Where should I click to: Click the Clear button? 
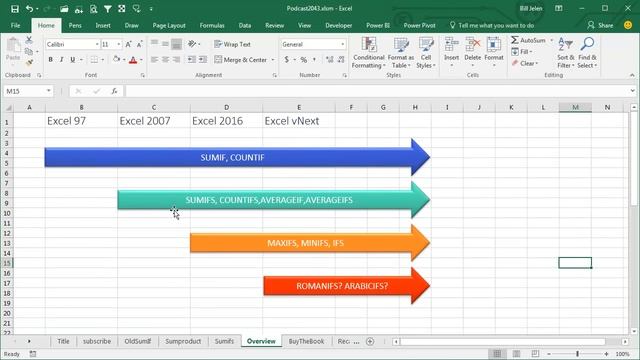click(525, 63)
